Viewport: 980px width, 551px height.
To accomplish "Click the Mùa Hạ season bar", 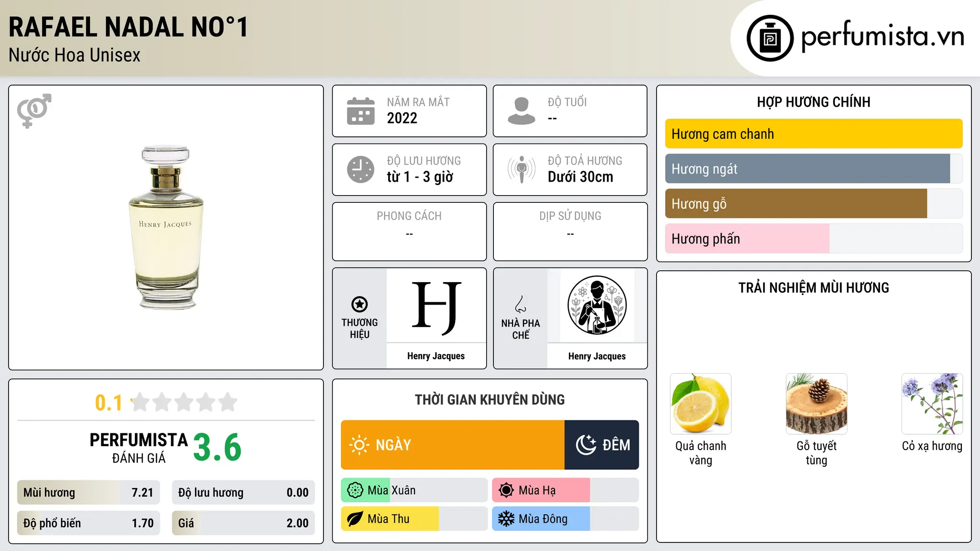I will (x=565, y=490).
